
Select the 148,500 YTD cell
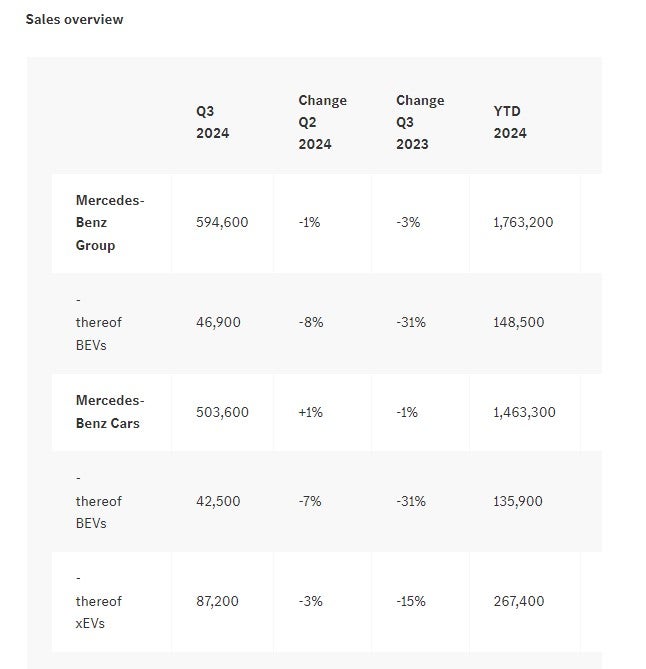click(x=519, y=322)
